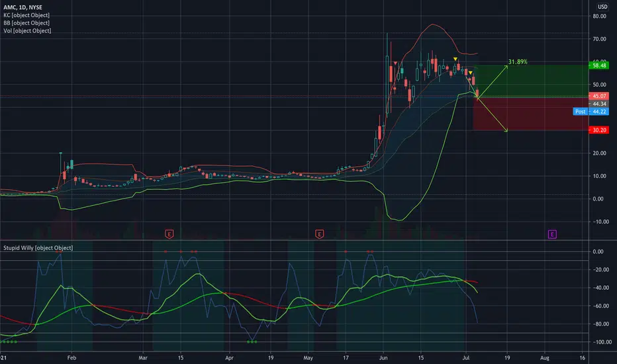Viewport: 617px width, 364px height.
Task: Click the Feb date label
Action: (x=71, y=357)
